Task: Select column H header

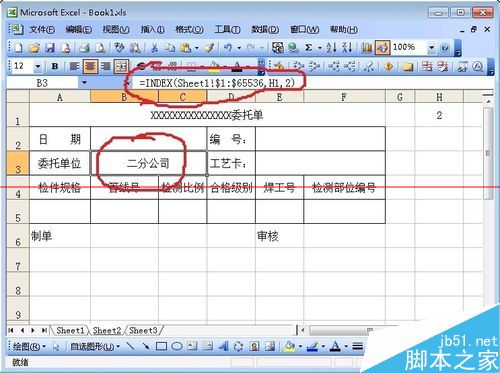Action: [x=439, y=97]
